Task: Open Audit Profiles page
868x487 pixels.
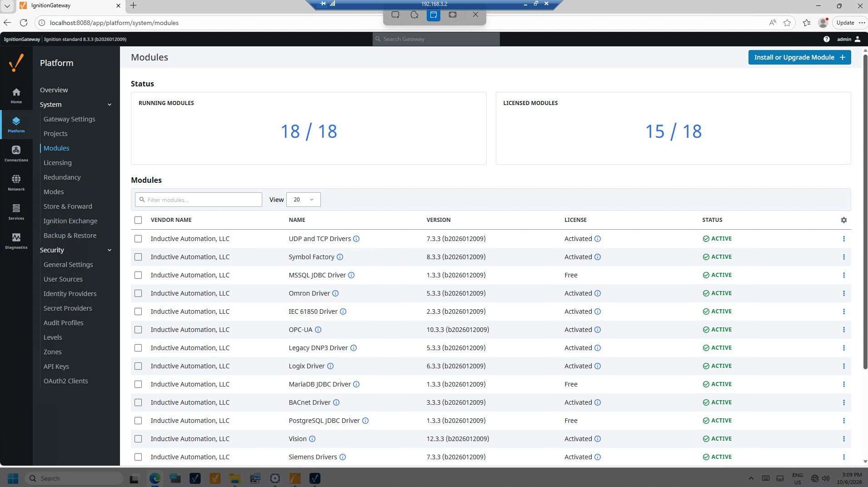Action: point(64,323)
